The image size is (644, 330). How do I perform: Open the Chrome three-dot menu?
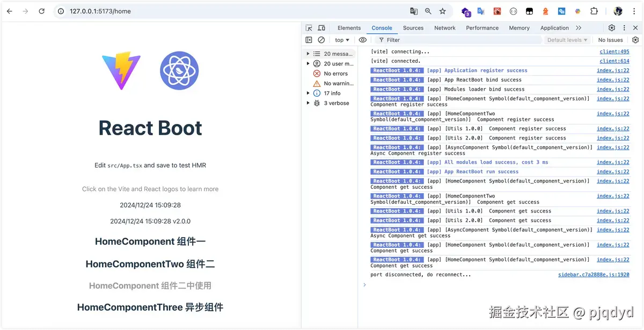[634, 11]
